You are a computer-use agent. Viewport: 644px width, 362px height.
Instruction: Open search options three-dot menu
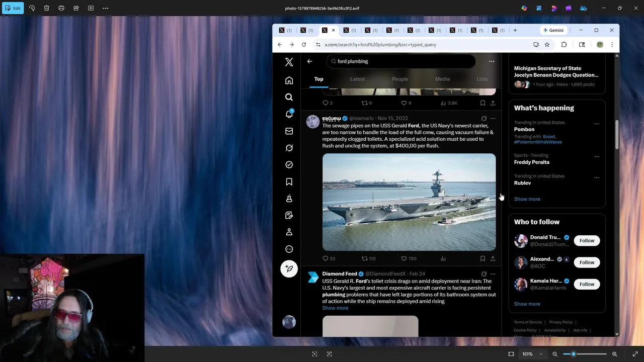click(x=492, y=61)
